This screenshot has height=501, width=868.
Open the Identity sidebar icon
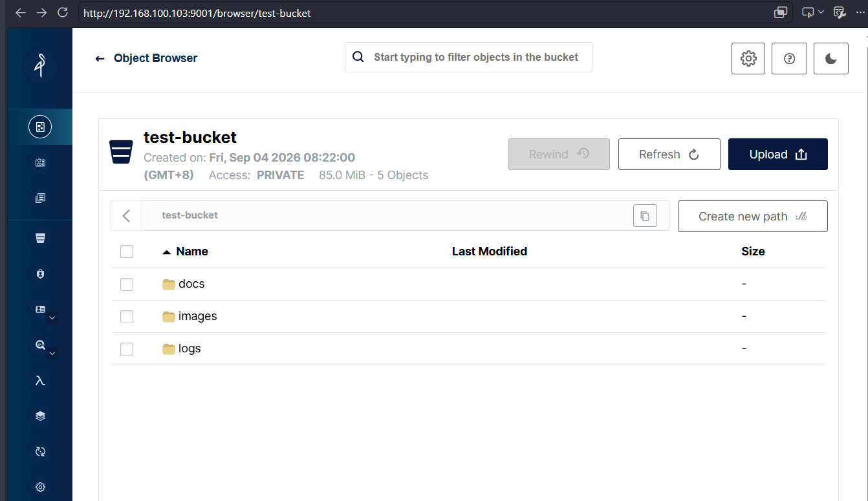[x=40, y=310]
